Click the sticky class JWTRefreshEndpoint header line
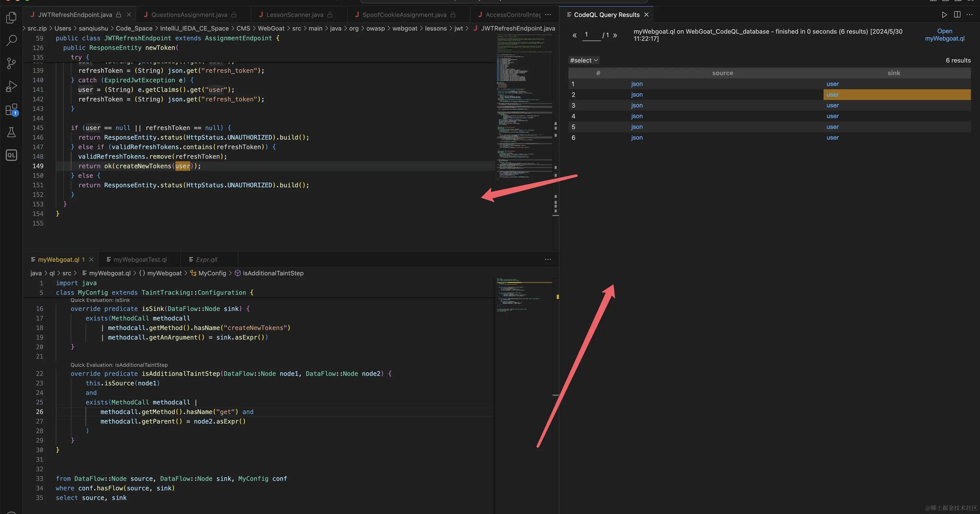The height and width of the screenshot is (514, 980). point(259,38)
